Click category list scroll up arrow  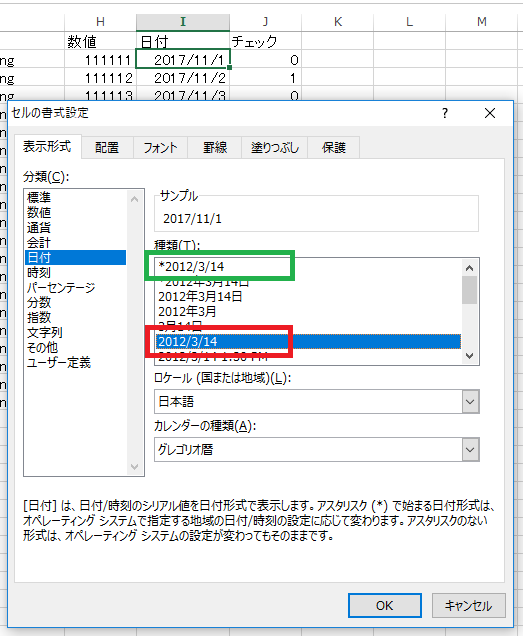[135, 199]
